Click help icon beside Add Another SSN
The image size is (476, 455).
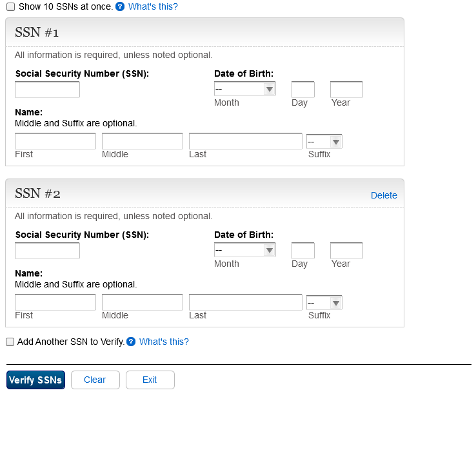point(131,342)
